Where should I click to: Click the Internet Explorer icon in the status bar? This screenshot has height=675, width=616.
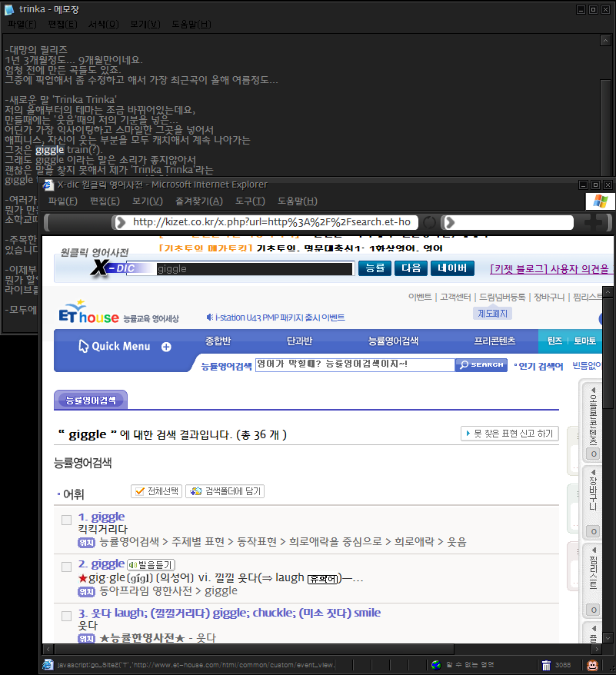[x=48, y=665]
